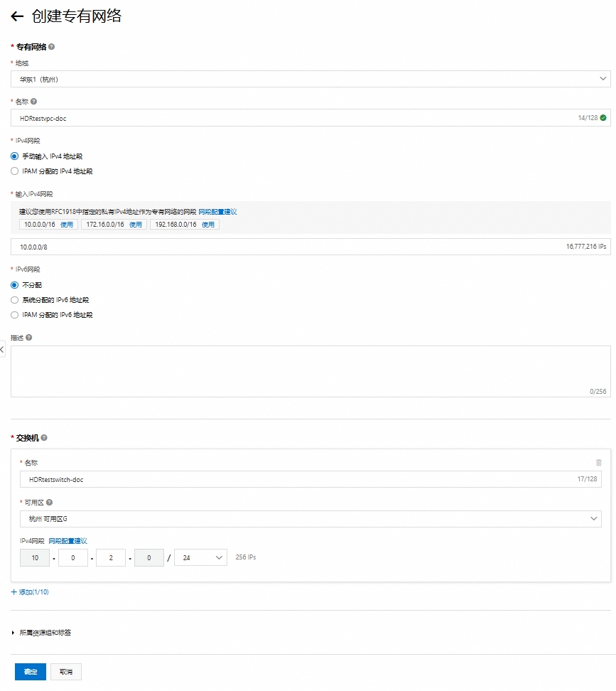The image size is (616, 691).
Task: Open the 地域 region dropdown 华东1（杭州）
Action: pos(310,79)
